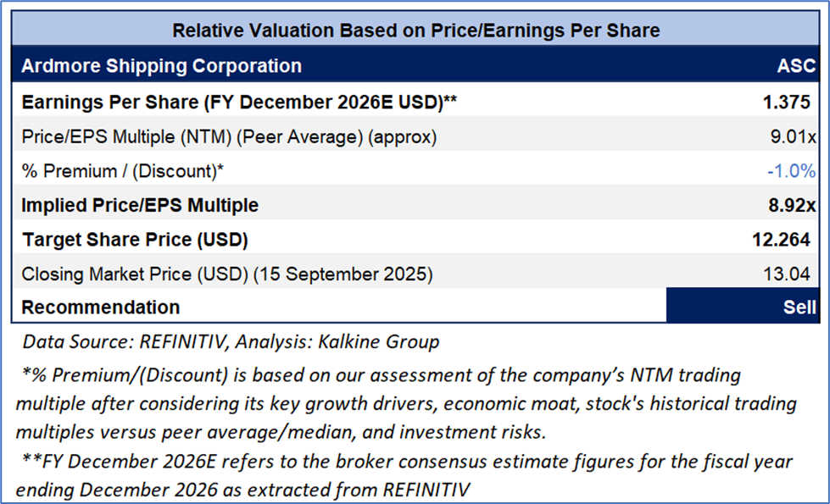Click the 'ASC' ticker cell

tap(796, 65)
